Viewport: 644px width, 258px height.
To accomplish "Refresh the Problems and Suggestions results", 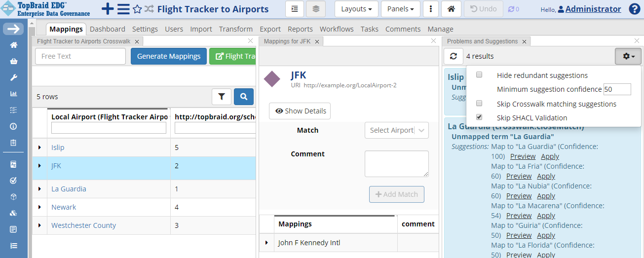I will [453, 56].
